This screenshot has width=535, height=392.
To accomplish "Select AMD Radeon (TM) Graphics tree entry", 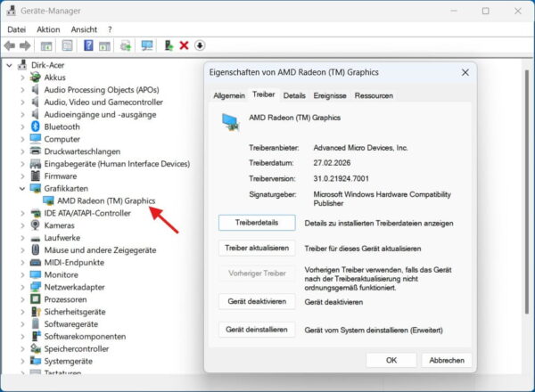I will click(106, 200).
